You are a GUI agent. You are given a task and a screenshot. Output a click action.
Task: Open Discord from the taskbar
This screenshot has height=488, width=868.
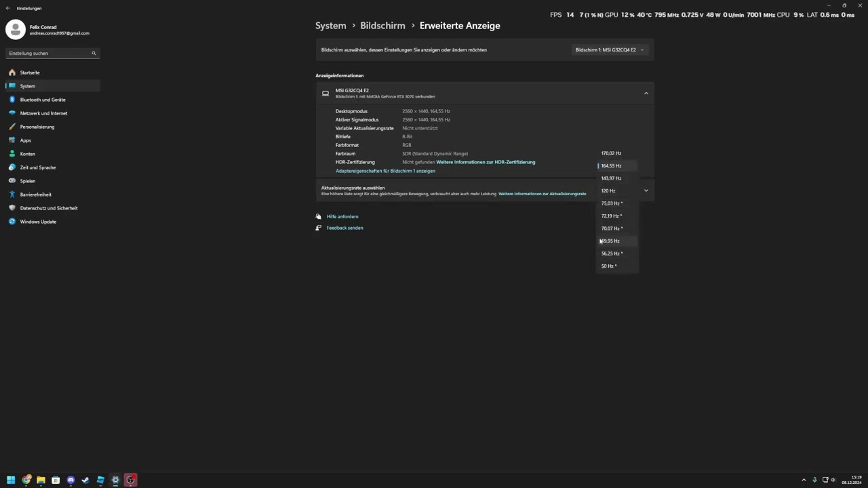(x=71, y=480)
